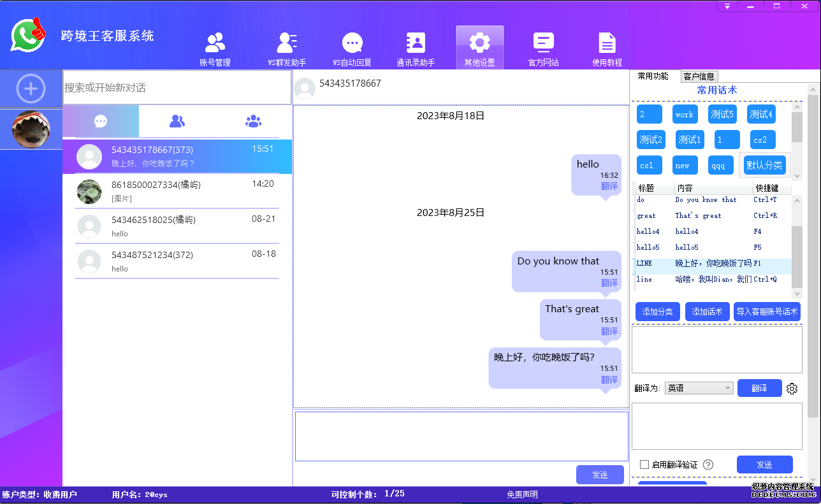The width and height of the screenshot is (821, 504).
Task: Translate the hello message via 翻译 link
Action: point(609,186)
